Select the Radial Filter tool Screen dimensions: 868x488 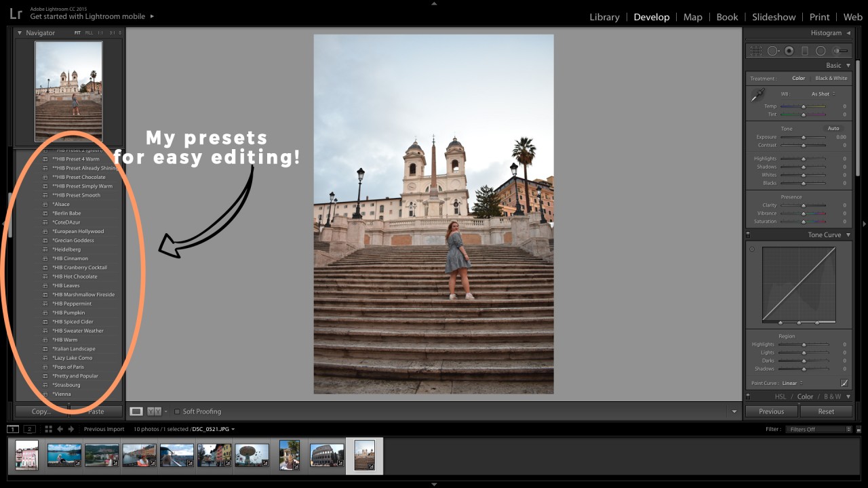(821, 51)
